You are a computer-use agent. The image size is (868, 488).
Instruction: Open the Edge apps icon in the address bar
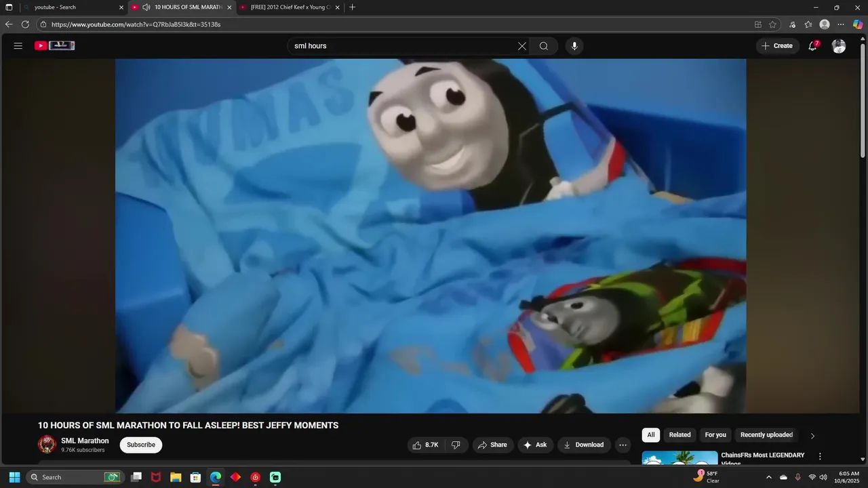[x=758, y=24]
